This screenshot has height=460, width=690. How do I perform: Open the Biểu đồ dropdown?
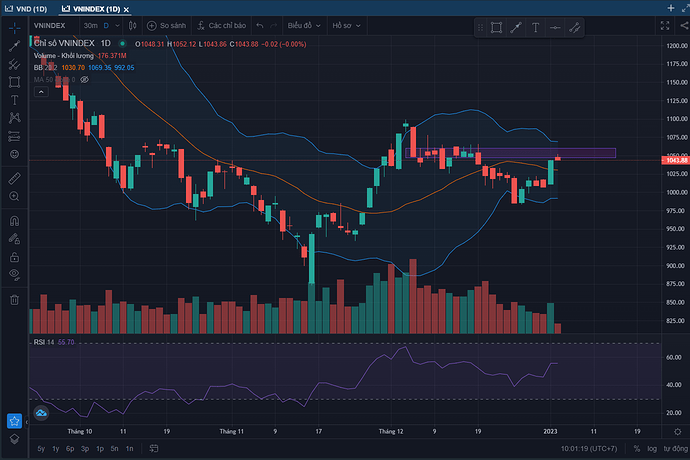(x=305, y=24)
